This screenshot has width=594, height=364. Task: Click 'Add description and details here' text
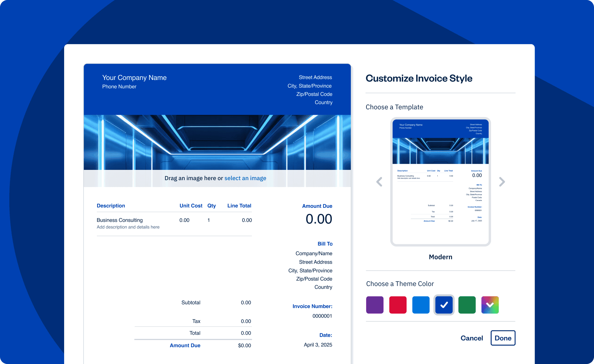(128, 227)
